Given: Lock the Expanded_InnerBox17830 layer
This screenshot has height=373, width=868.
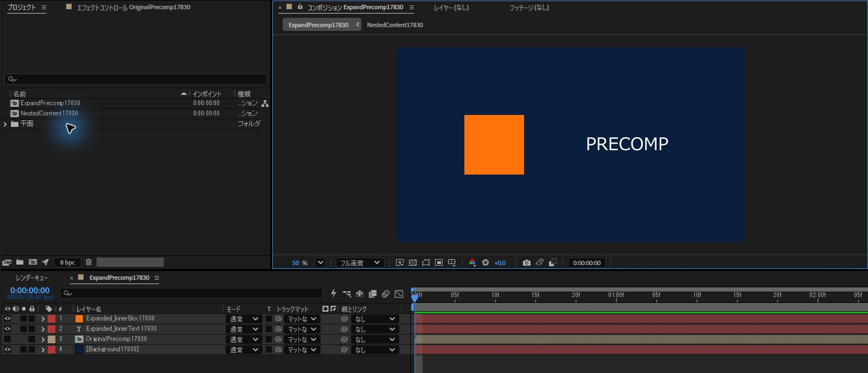Looking at the screenshot, I should point(32,319).
